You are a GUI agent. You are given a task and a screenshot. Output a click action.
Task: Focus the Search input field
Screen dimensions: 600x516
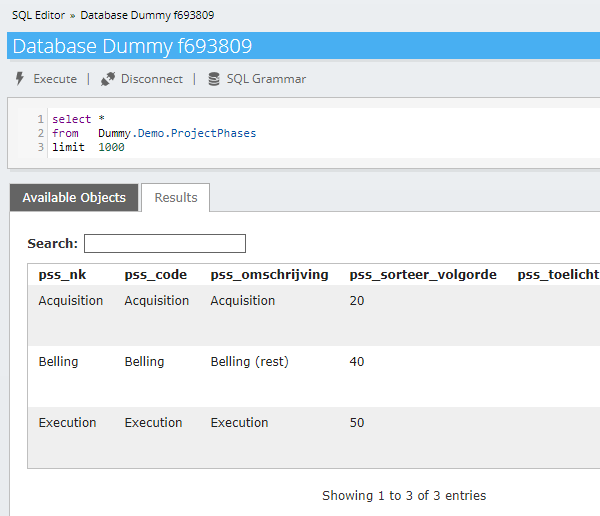[165, 243]
